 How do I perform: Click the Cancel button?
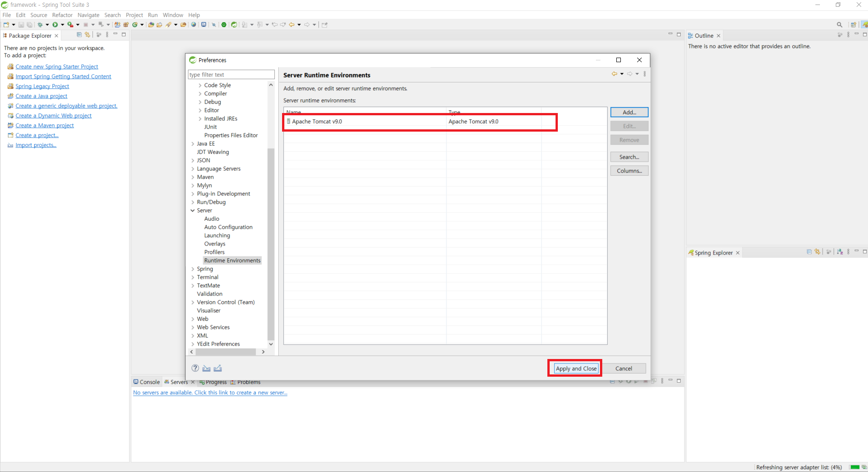[x=624, y=369]
